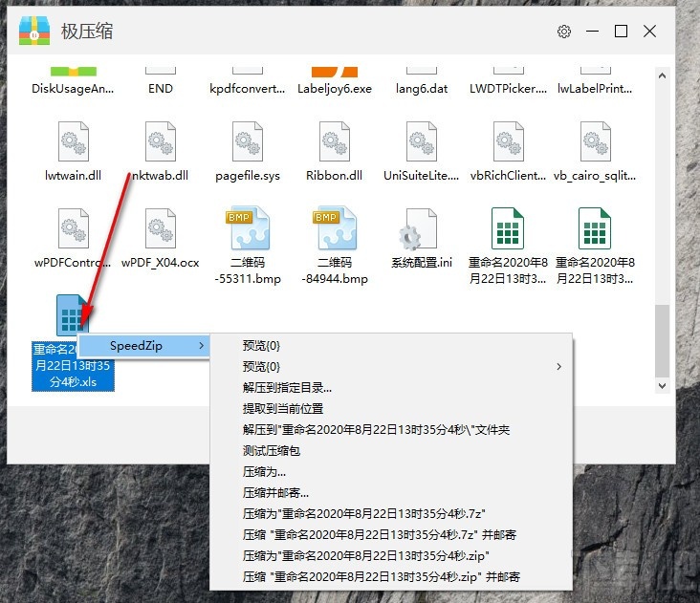The height and width of the screenshot is (603, 700).
Task: Click the 极压缩 app logo icon
Action: pos(34,31)
